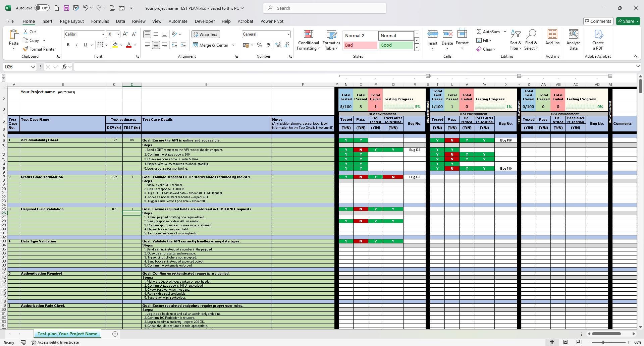Expand the Merge & Center dropdown arrow

[233, 45]
